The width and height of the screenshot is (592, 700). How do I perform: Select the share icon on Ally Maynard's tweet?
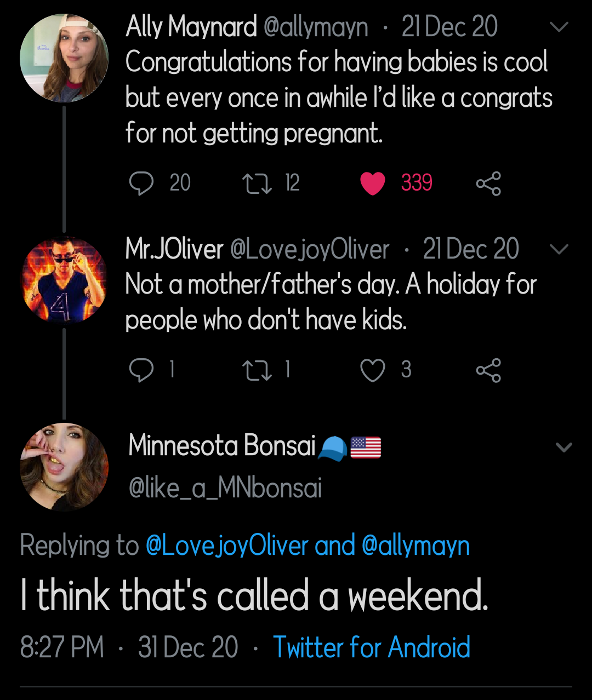click(489, 183)
